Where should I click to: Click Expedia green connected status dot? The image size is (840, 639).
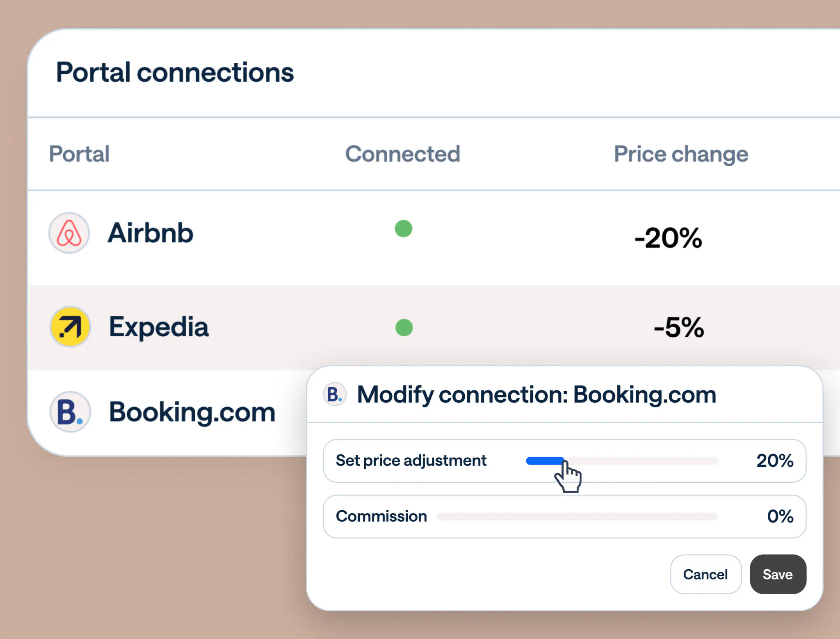tap(404, 327)
